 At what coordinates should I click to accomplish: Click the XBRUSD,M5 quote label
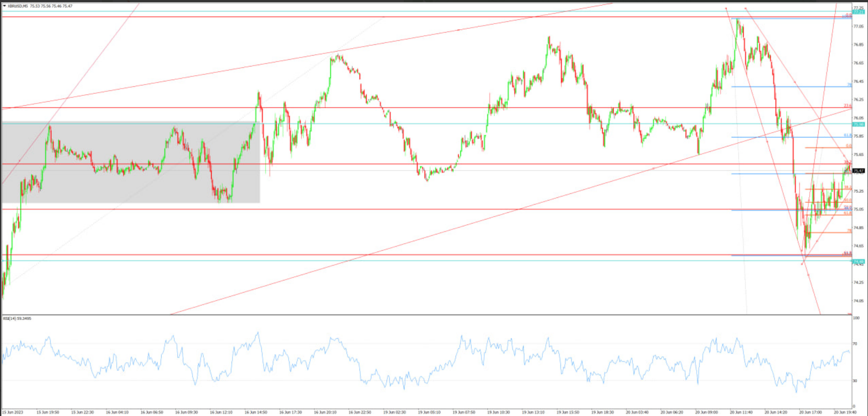point(18,6)
